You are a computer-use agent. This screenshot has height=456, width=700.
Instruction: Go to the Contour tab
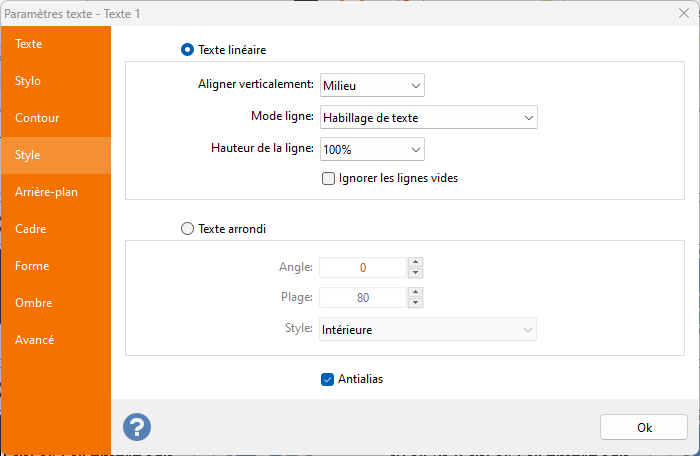(37, 118)
